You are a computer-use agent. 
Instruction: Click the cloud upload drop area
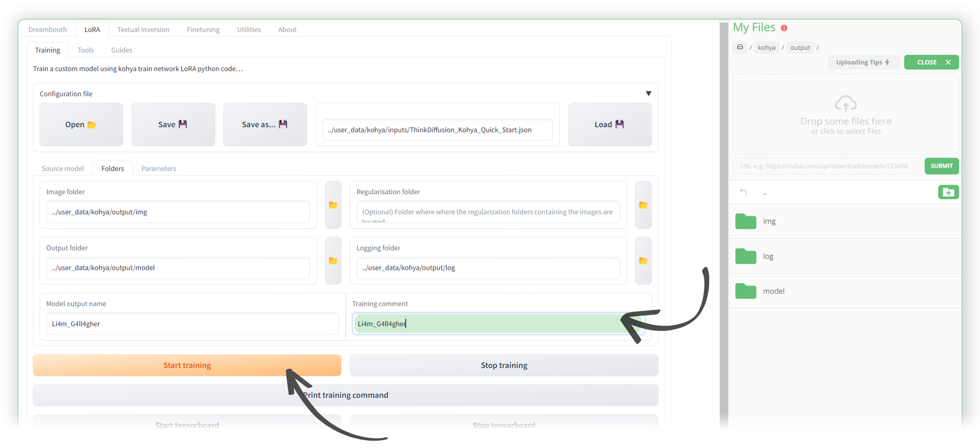coord(846,114)
